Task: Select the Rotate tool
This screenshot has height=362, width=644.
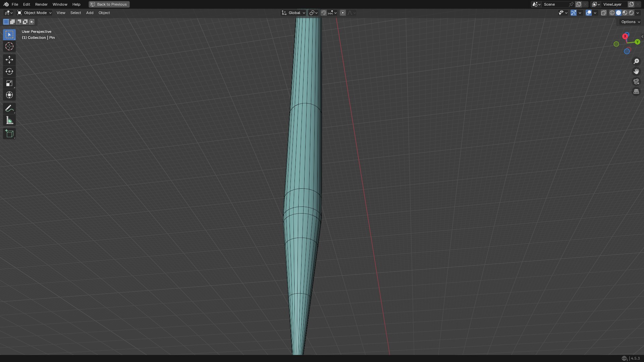Action: [x=9, y=71]
